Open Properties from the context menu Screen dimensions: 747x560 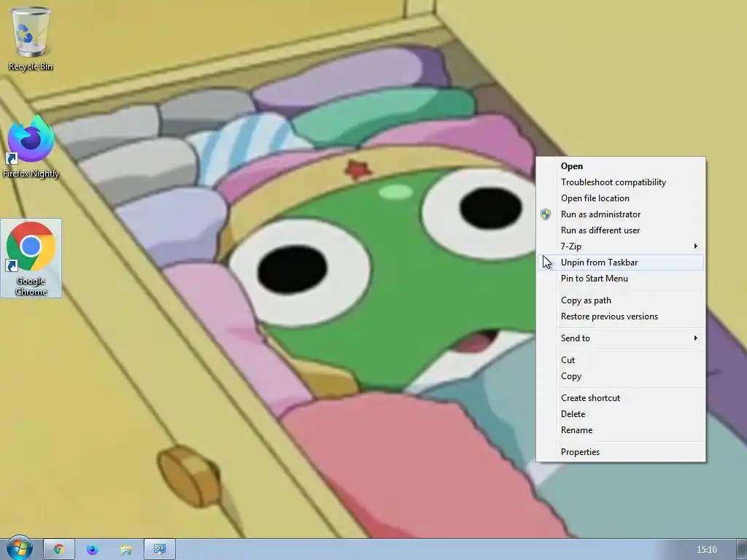pos(621,452)
